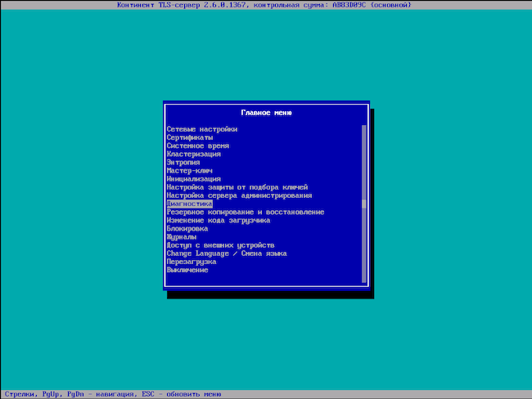Screen dimensions: 532x399
Task: Choose Change Language / Смена языка
Action: click(x=227, y=253)
